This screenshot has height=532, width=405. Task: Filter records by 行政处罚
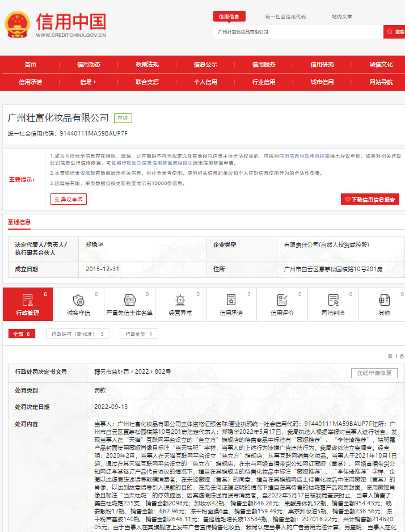138,334
